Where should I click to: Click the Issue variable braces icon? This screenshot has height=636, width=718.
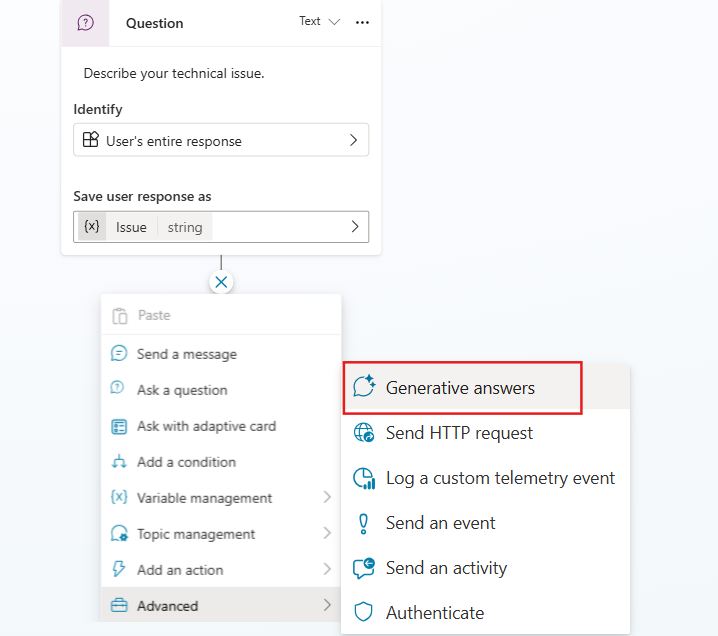coord(92,227)
